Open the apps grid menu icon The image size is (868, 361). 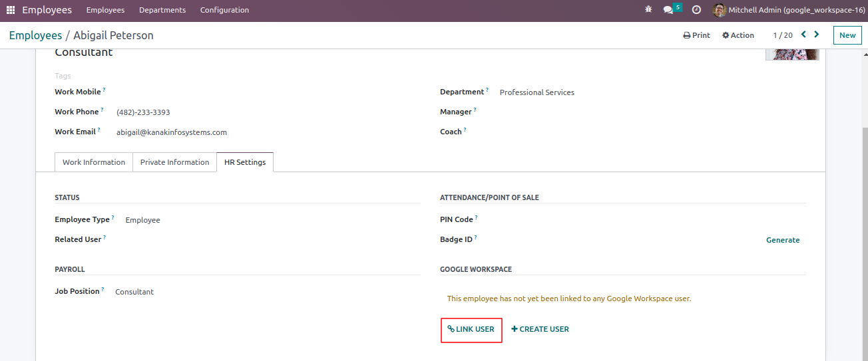click(10, 10)
